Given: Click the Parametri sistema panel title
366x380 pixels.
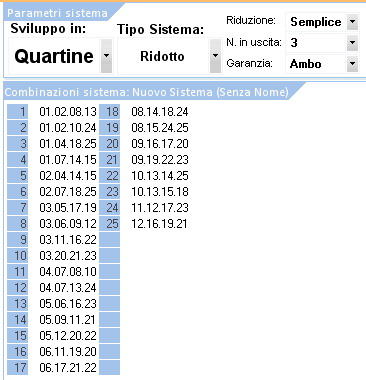Looking at the screenshot, I should click(57, 13).
